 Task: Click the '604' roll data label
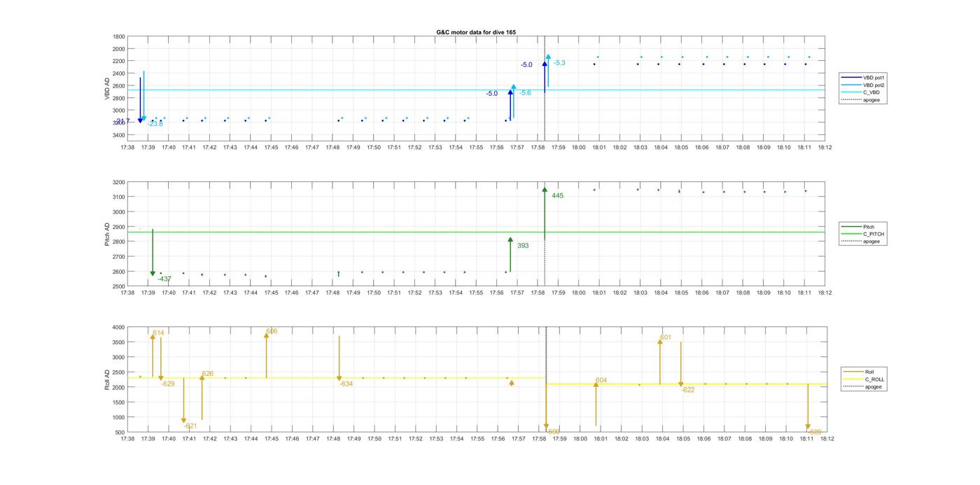[601, 380]
